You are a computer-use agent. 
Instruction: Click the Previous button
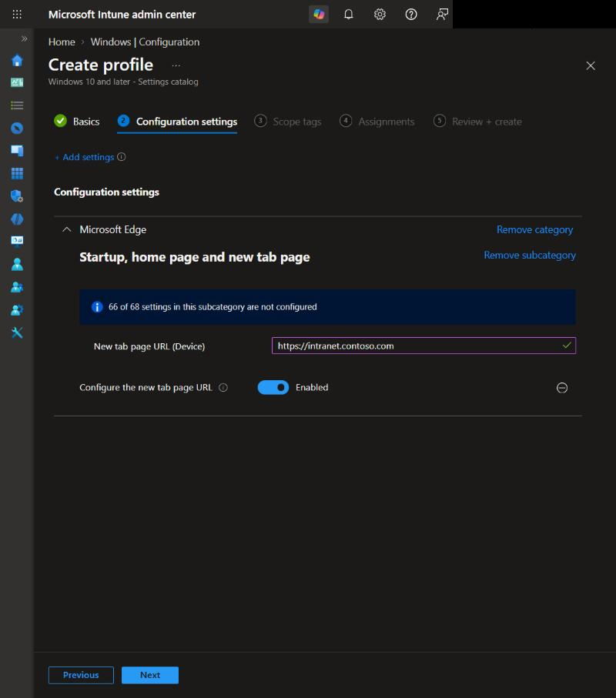coord(81,675)
